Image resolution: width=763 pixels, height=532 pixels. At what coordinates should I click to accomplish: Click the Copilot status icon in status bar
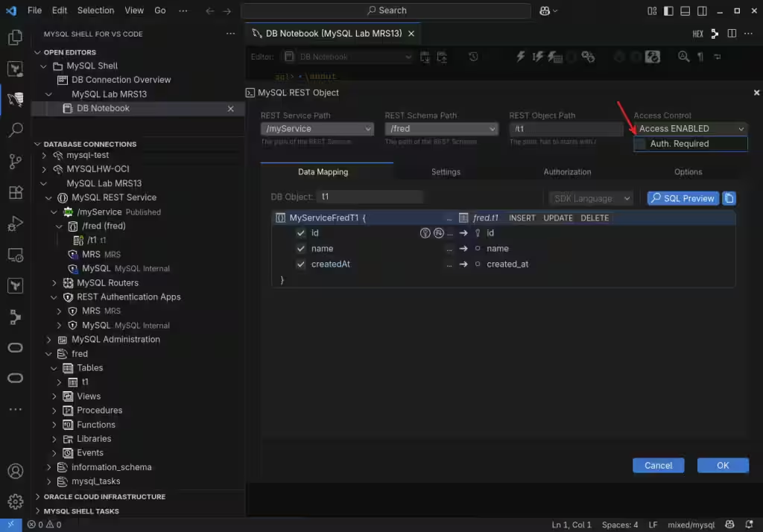[729, 525]
